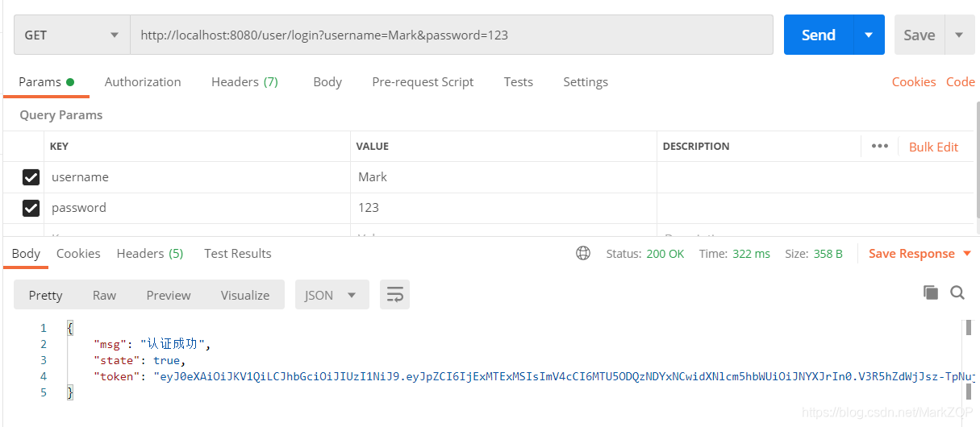The height and width of the screenshot is (427, 980).
Task: Open the Cookies link
Action: tap(914, 82)
